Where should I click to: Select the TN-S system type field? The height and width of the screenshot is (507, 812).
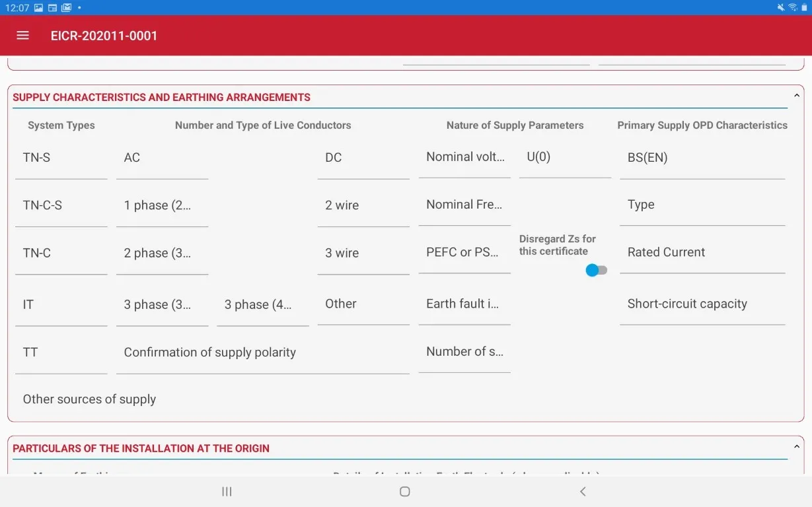click(61, 158)
